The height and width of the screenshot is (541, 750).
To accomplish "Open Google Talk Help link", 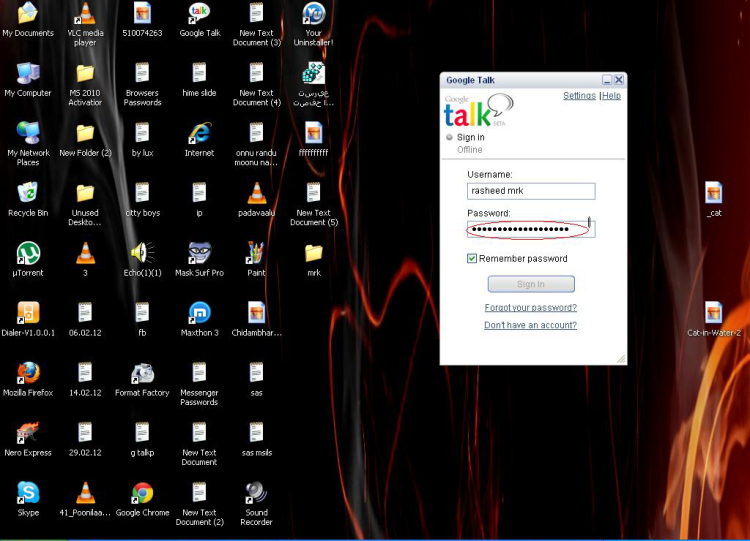I will tap(611, 96).
